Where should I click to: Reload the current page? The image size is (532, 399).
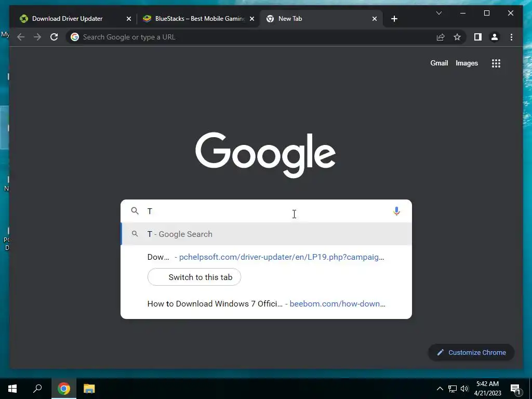(54, 37)
